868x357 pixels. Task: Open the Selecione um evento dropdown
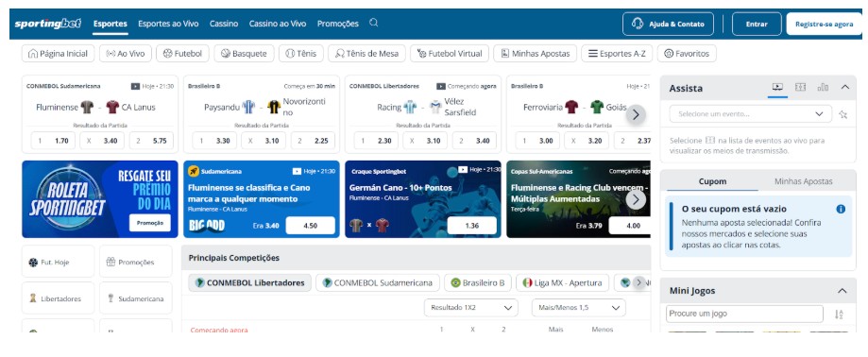click(751, 114)
